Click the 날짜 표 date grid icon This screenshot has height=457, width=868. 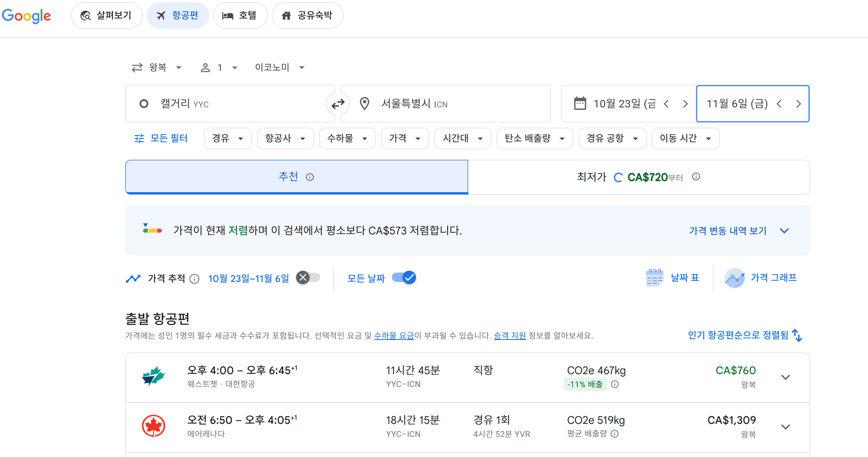[x=654, y=278]
